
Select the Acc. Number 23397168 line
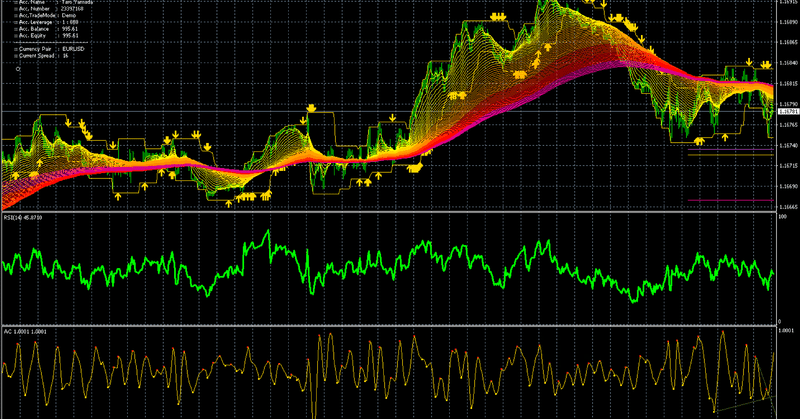49,9
